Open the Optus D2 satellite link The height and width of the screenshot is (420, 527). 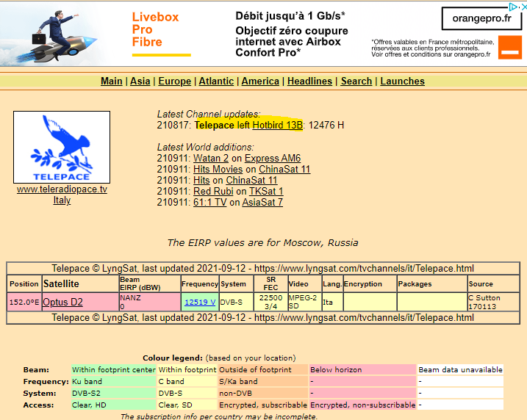pyautogui.click(x=63, y=303)
